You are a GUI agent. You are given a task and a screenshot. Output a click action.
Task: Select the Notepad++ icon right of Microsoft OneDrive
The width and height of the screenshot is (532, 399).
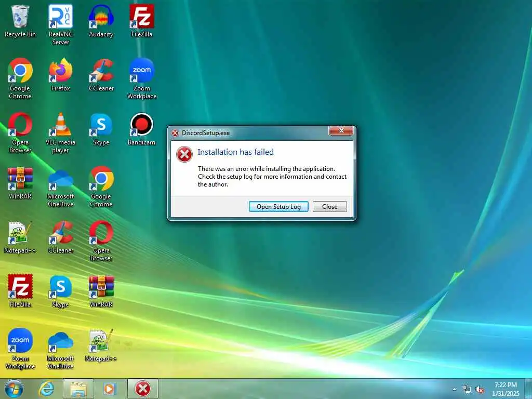(x=101, y=345)
